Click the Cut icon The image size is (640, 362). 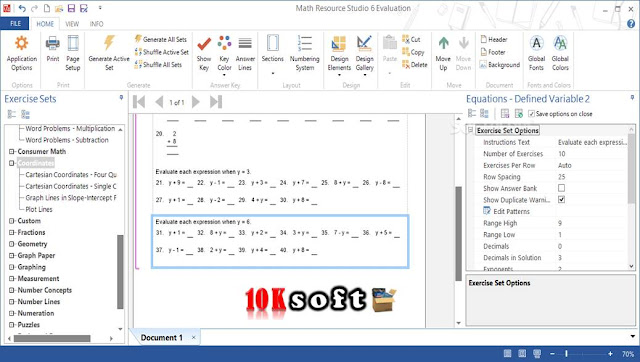click(406, 39)
